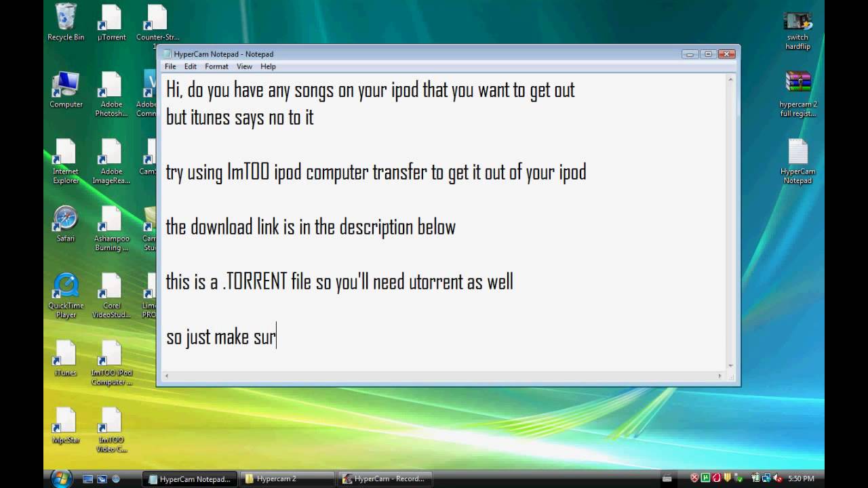Image resolution: width=868 pixels, height=488 pixels.
Task: Switch to Hypercam 2 taskbar button
Action: (288, 479)
